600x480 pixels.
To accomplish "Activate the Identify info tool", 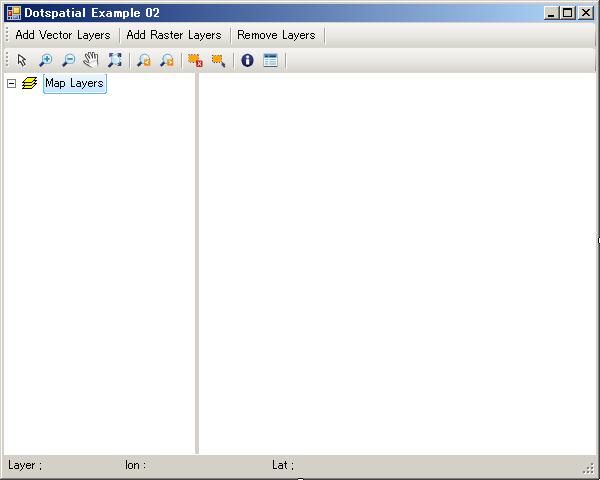I will pos(247,61).
